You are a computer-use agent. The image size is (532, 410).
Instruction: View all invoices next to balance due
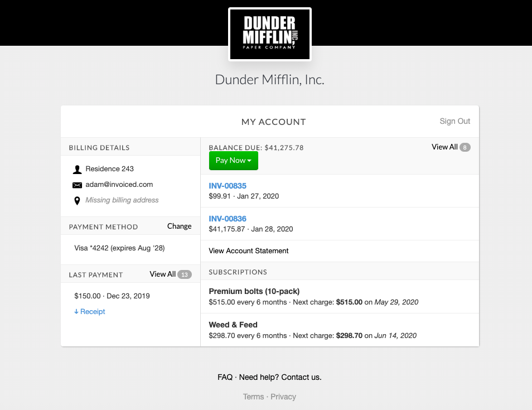(x=444, y=147)
